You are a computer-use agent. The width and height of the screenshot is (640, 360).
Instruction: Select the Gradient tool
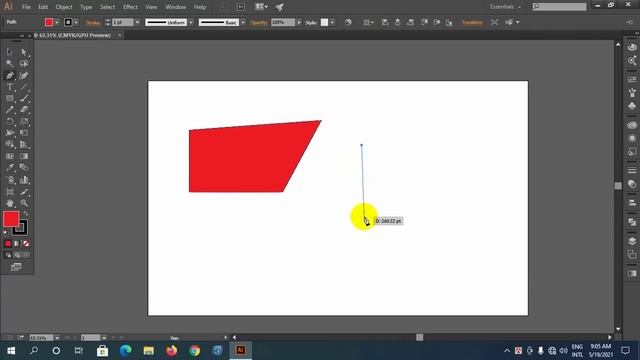tap(24, 156)
